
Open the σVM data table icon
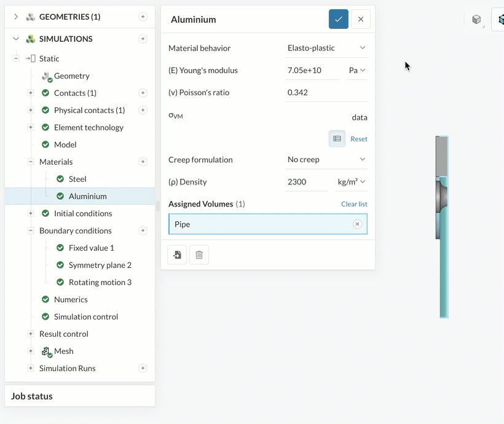point(337,138)
